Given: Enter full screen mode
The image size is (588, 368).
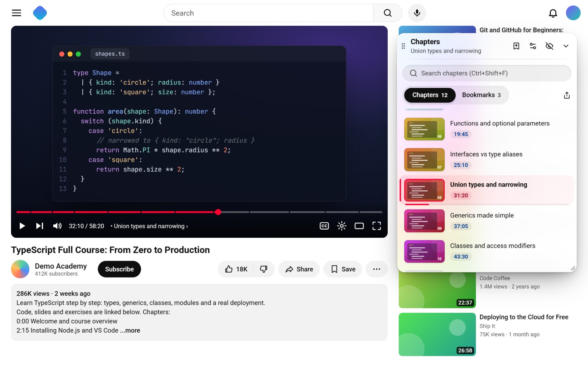Looking at the screenshot, I should [x=377, y=226].
